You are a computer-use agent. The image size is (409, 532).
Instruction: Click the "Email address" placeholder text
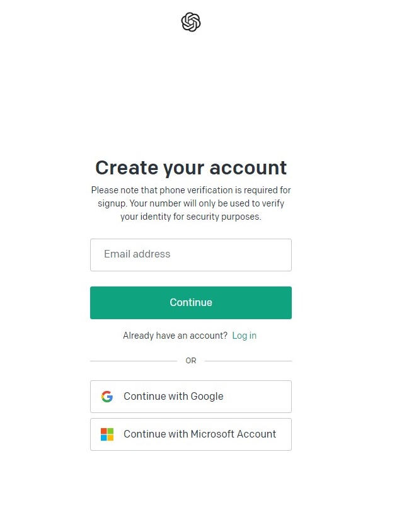click(x=137, y=254)
